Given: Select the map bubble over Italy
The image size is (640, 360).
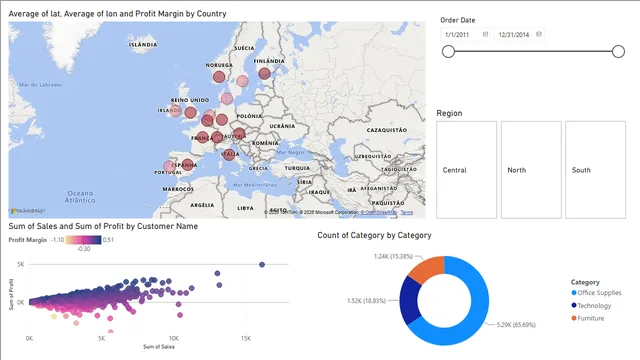Looking at the screenshot, I should [229, 155].
